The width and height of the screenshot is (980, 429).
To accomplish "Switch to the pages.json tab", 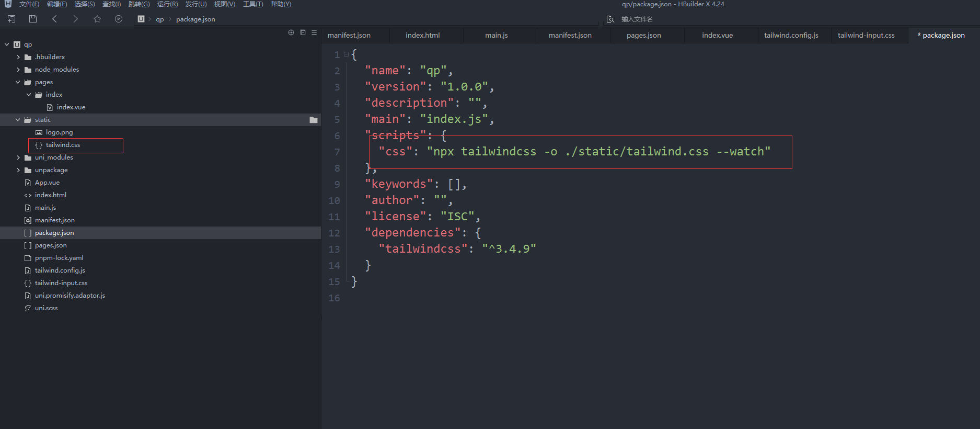I will tap(644, 36).
